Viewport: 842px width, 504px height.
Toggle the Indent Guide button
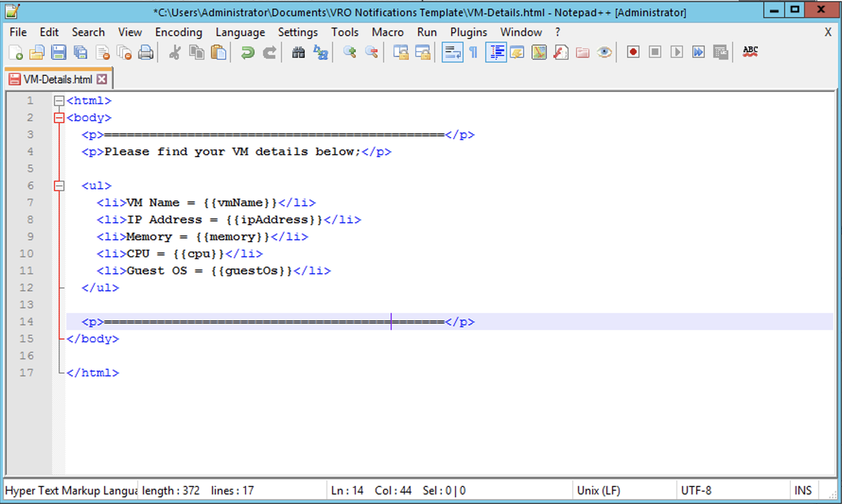[496, 52]
